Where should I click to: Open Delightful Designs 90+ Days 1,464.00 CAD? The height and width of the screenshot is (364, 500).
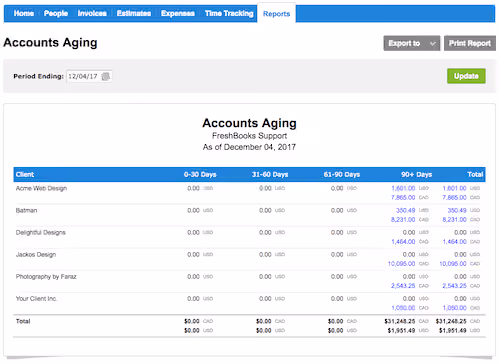[x=403, y=242]
